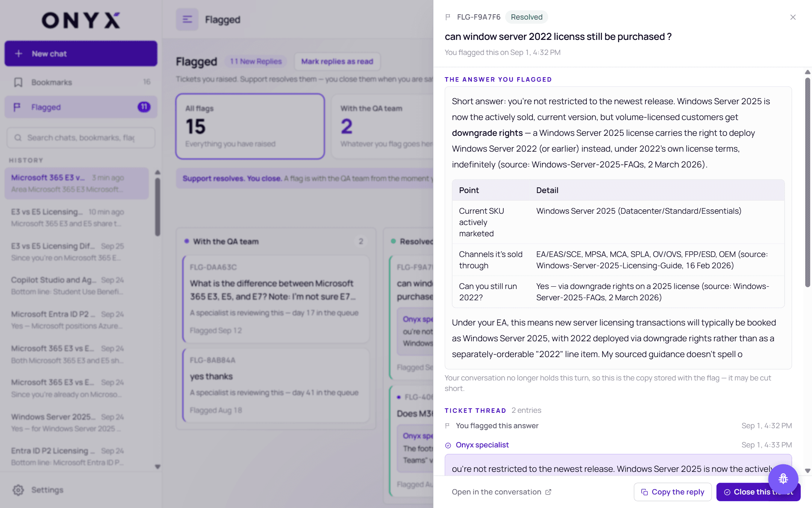Click the Onyx specialist check icon
This screenshot has height=508, width=812.
point(448,445)
